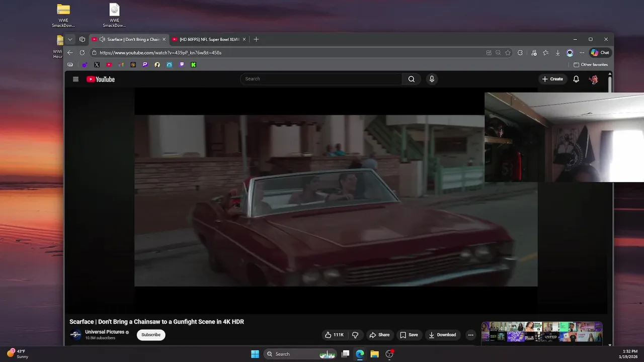The width and height of the screenshot is (644, 362).
Task: View site information lock icon
Action: pyautogui.click(x=94, y=52)
